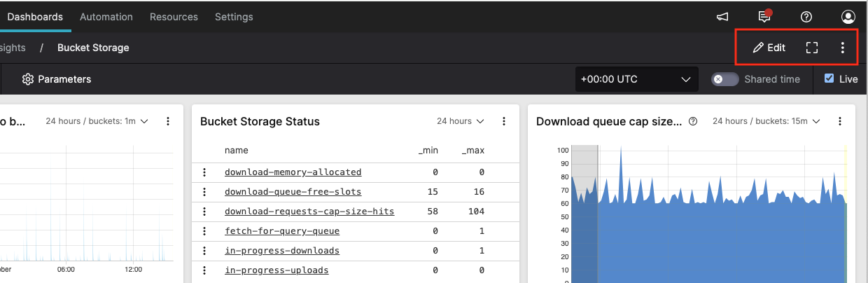This screenshot has height=283, width=868.
Task: Open the dashboard's three-dot options menu
Action: pos(842,48)
